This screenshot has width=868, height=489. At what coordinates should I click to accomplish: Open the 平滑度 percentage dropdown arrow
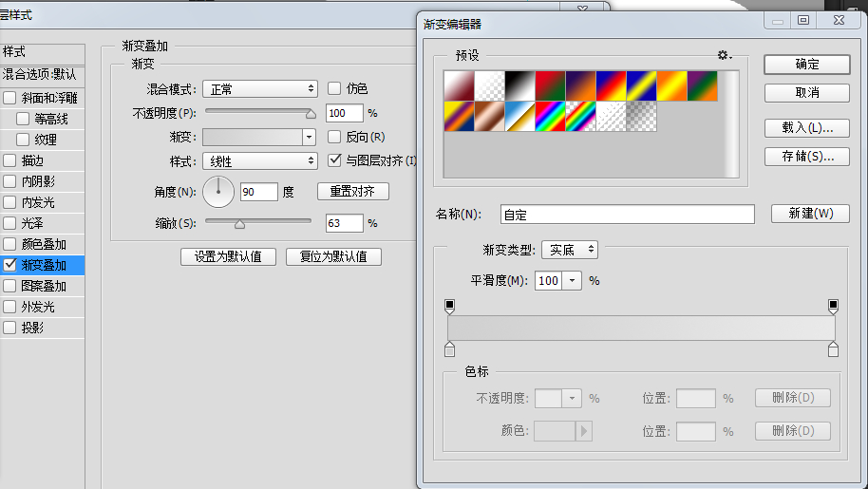click(572, 281)
